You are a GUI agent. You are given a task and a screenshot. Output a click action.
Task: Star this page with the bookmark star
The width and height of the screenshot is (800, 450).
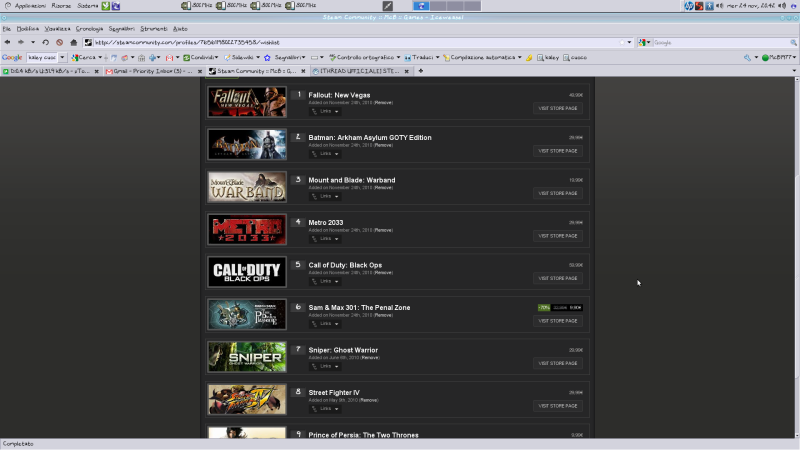[x=621, y=42]
